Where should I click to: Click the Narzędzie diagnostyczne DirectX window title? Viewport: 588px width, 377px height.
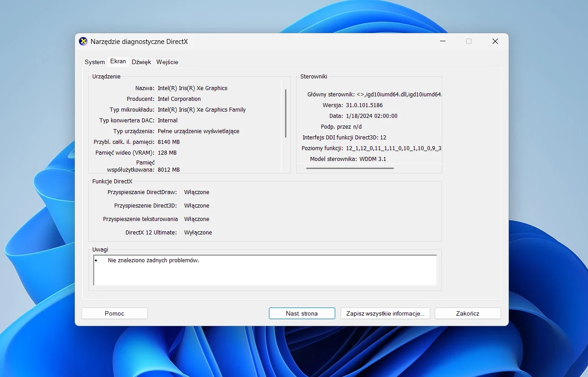pyautogui.click(x=139, y=41)
